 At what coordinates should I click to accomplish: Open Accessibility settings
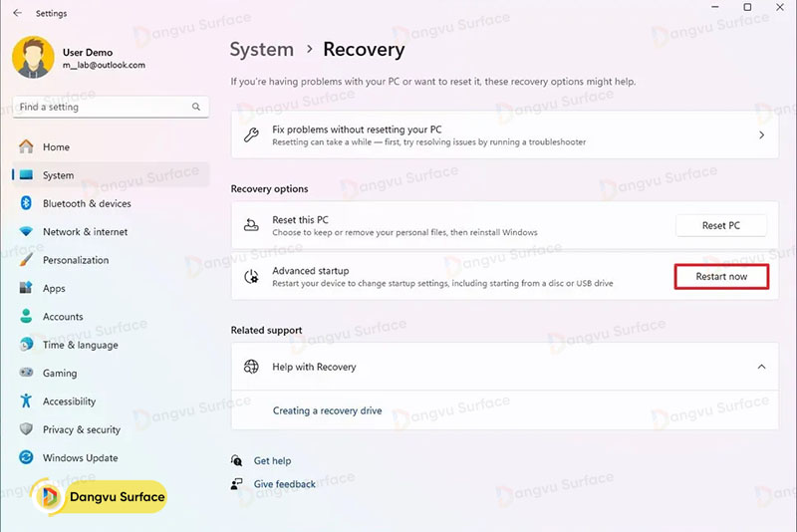pos(69,401)
